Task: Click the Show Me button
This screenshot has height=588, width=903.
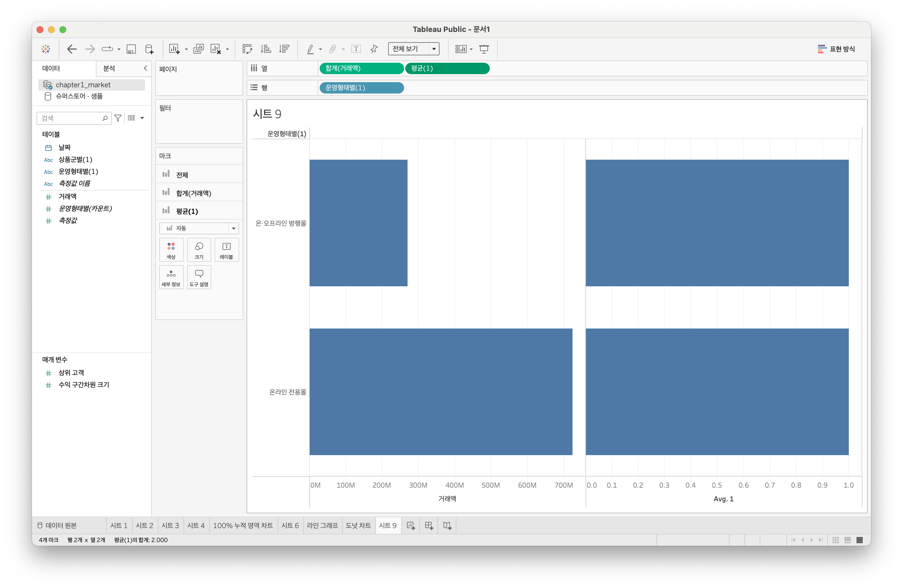Action: (836, 49)
